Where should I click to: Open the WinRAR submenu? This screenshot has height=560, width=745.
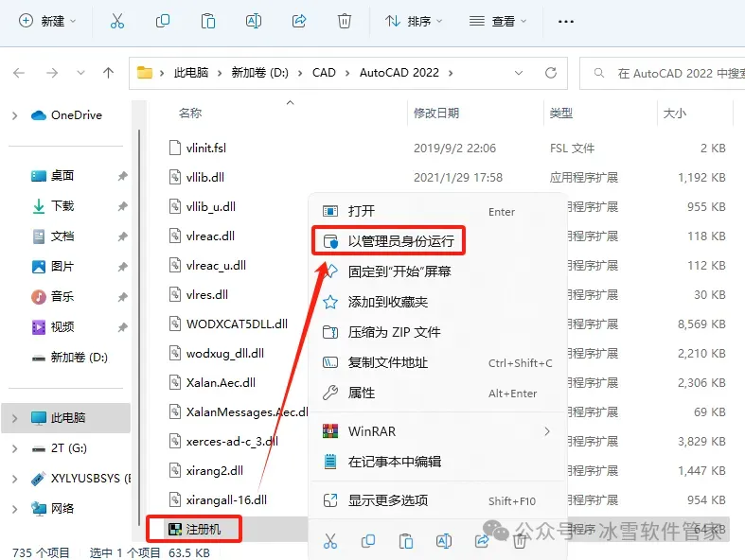click(x=437, y=431)
